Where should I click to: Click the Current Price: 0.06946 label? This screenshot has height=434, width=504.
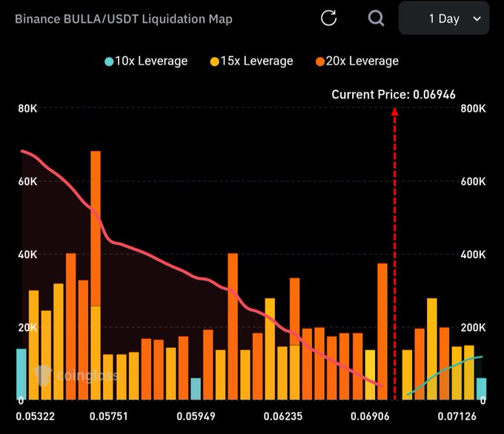tap(394, 95)
